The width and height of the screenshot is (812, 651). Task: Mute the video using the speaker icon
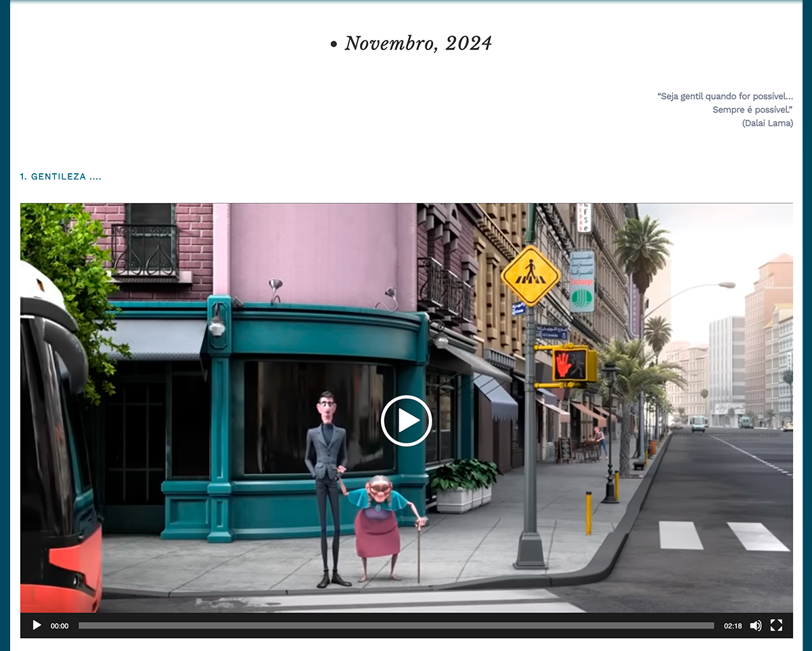[x=756, y=626]
